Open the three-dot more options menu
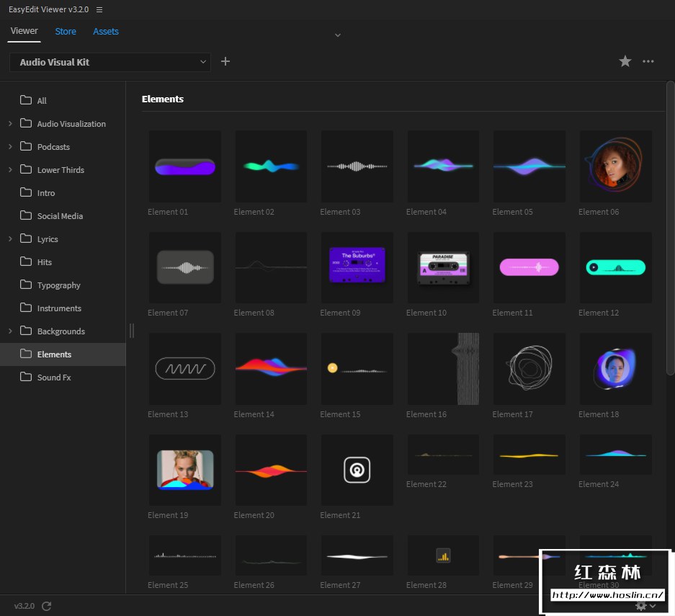 pyautogui.click(x=648, y=61)
